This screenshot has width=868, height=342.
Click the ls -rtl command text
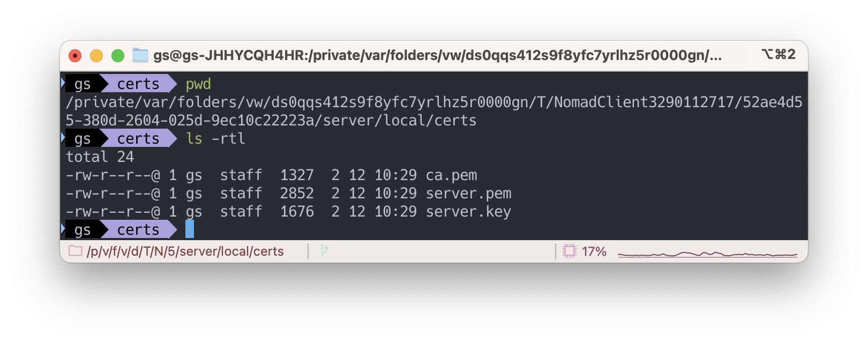click(215, 139)
